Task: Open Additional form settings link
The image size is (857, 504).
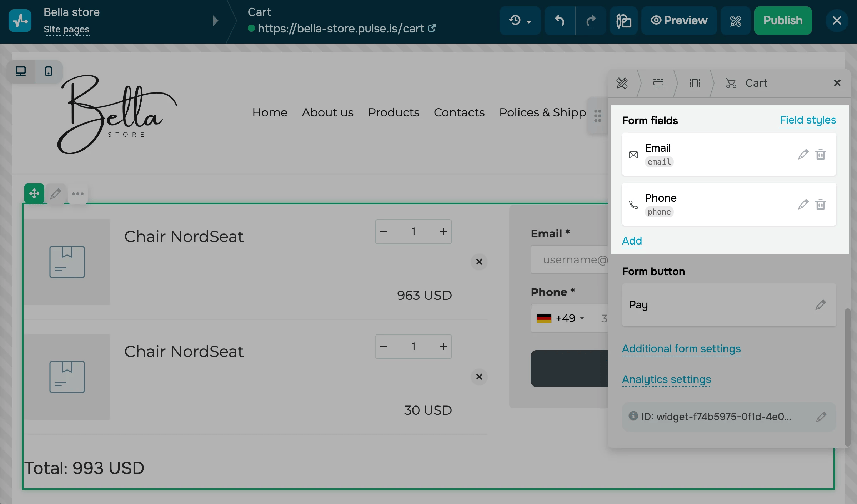Action: pos(681,348)
